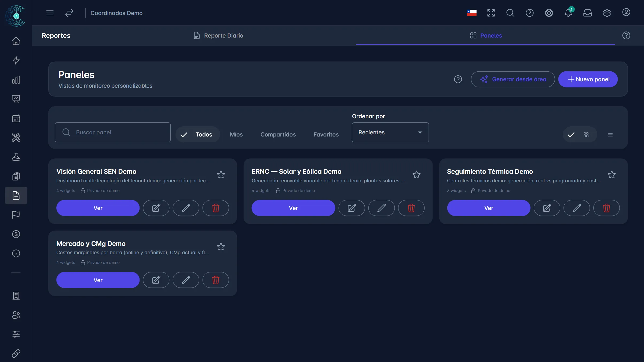Toggle the hamburger menu in top bar
This screenshot has height=362, width=644.
coord(50,13)
